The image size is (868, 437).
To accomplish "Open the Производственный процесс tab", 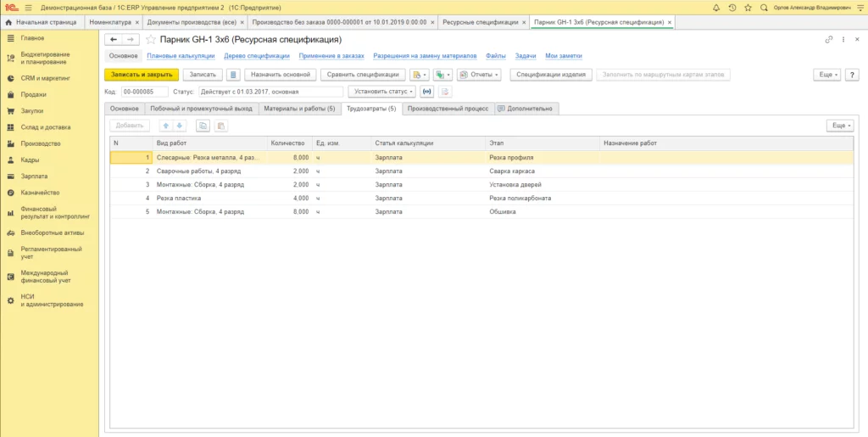I will coord(448,109).
